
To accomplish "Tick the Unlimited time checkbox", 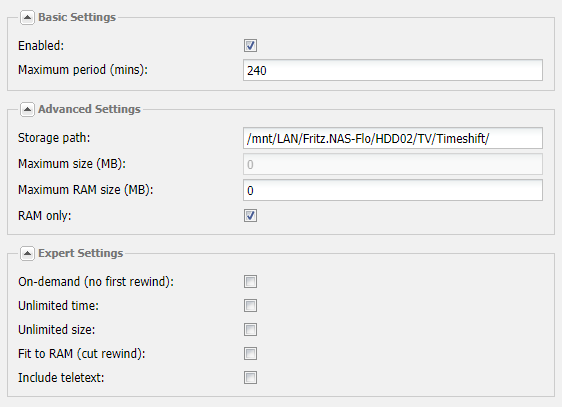I will click(x=250, y=306).
